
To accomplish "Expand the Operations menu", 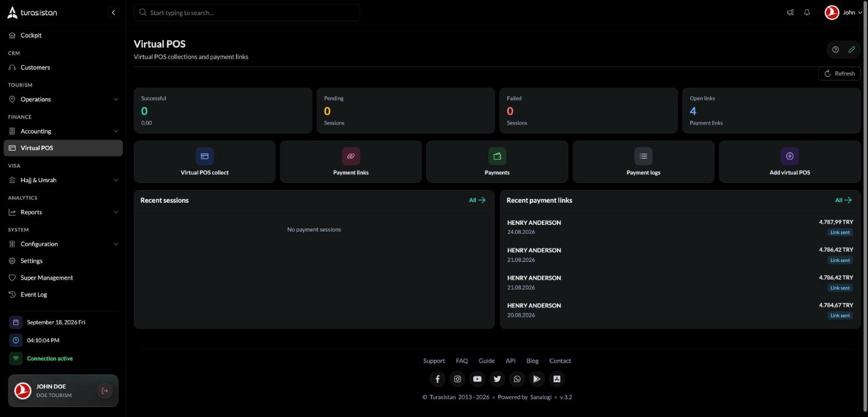I will [63, 99].
